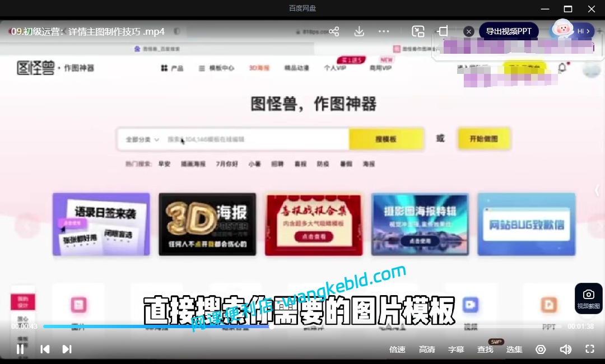Dismiss the 导出视频PPT prompt with X
Screen dimensions: 605x364
[469, 31]
